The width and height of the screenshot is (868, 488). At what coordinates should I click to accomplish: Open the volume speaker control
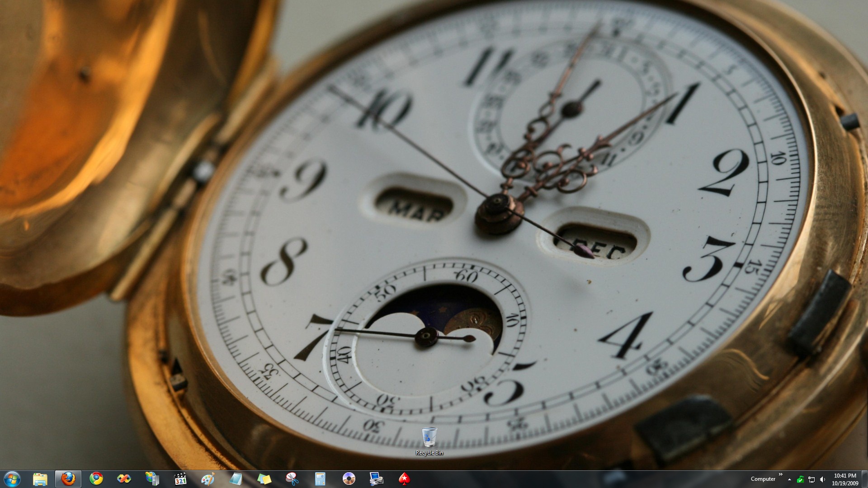click(822, 479)
